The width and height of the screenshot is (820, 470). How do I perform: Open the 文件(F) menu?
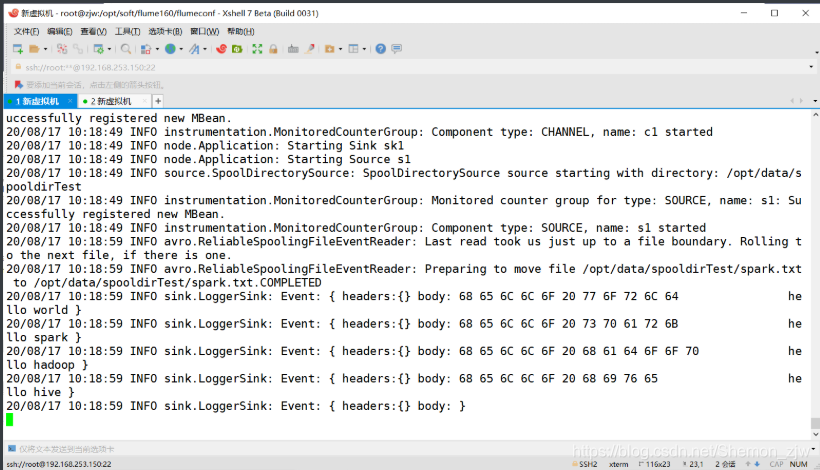click(x=26, y=31)
